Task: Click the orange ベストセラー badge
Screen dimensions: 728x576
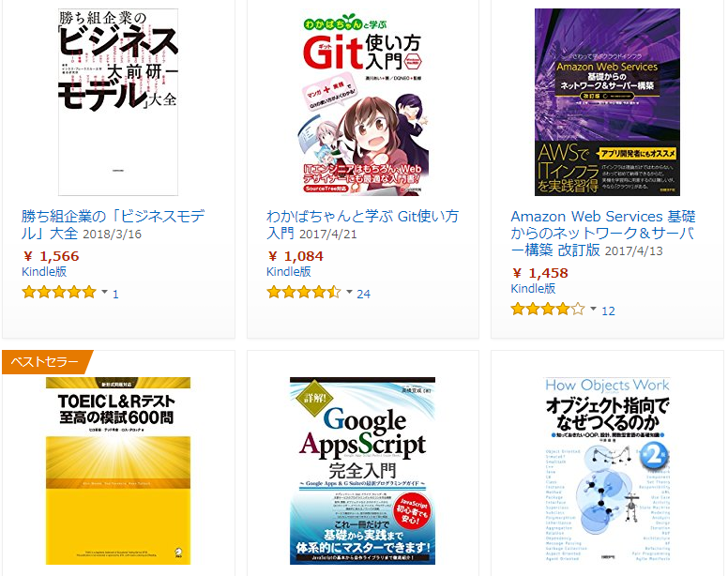Action: pyautogui.click(x=46, y=361)
